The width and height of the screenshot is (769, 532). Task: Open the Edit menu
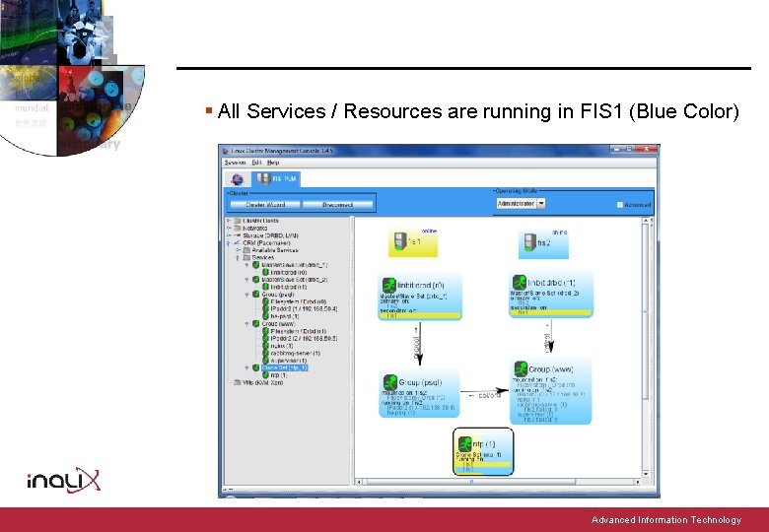[x=256, y=163]
